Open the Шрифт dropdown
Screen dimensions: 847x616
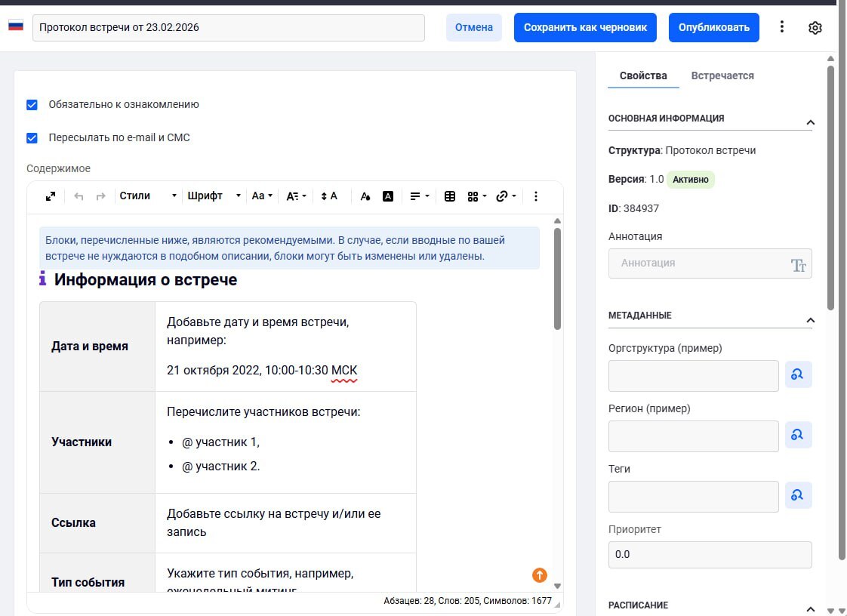pos(214,196)
